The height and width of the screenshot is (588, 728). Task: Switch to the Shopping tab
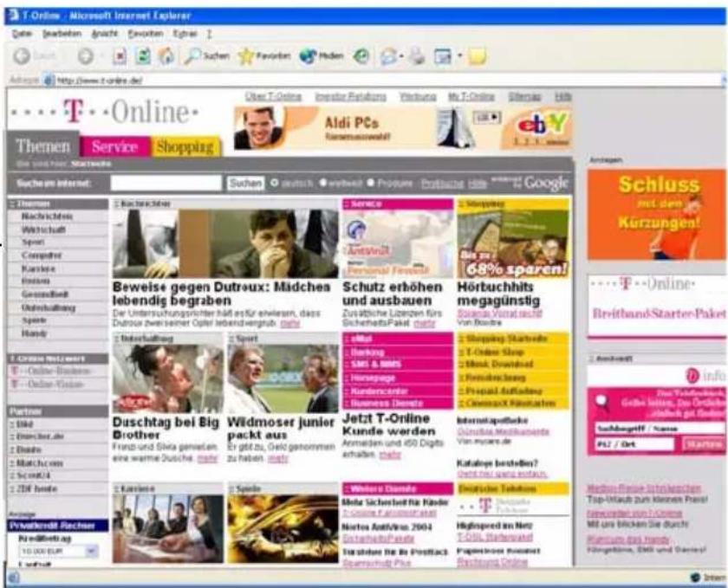tap(185, 146)
